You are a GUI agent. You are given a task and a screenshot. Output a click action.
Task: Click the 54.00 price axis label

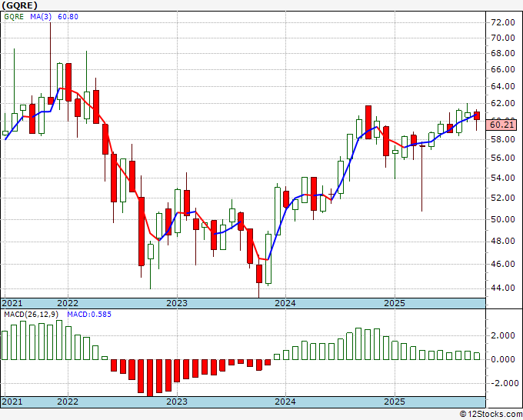[x=503, y=178]
